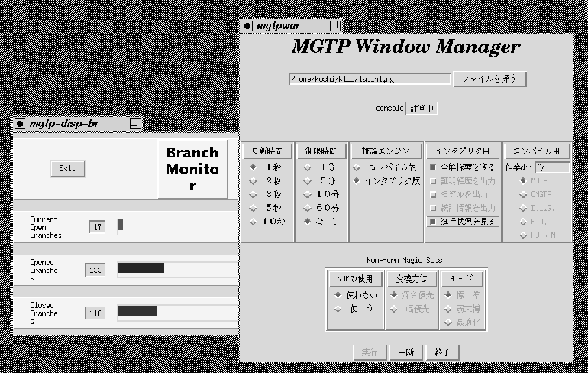Click the 作業かご number input field
This screenshot has width=588, height=373.
550,167
